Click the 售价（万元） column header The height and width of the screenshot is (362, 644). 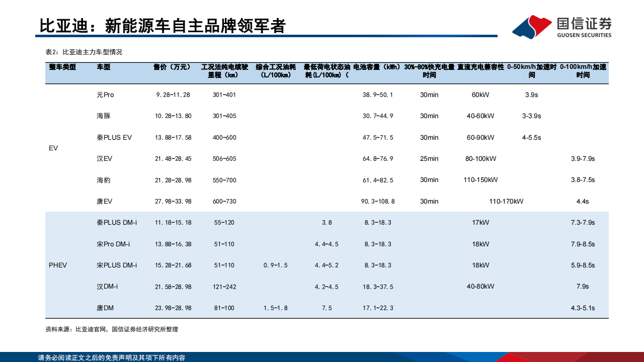pos(173,67)
